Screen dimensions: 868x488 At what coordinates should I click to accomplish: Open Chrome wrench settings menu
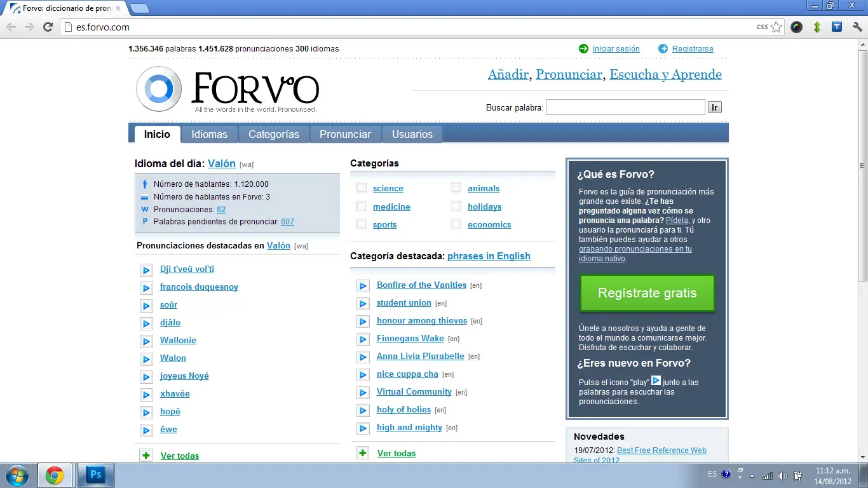coord(857,27)
